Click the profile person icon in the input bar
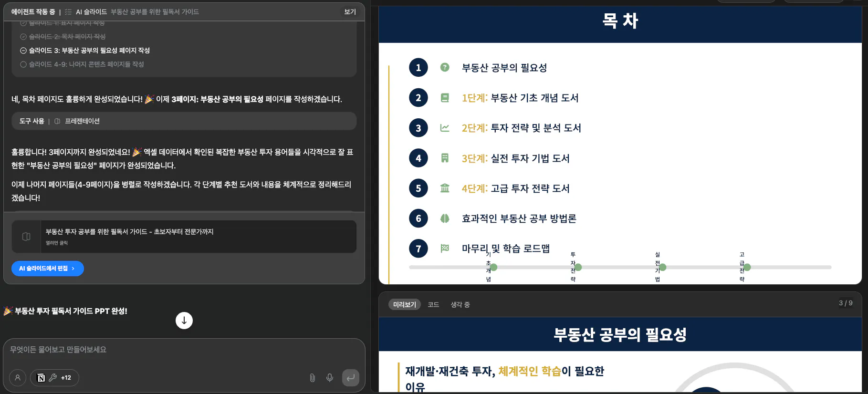This screenshot has width=868, height=394. click(18, 378)
